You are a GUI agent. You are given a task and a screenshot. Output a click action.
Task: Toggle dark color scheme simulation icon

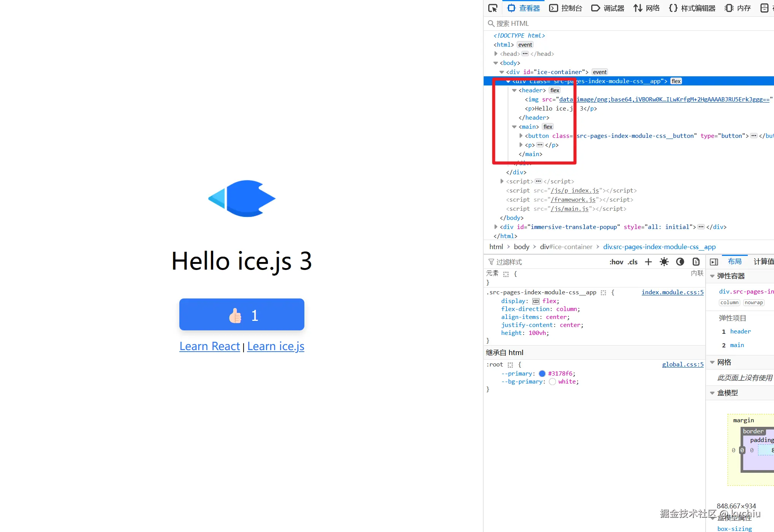click(x=680, y=262)
